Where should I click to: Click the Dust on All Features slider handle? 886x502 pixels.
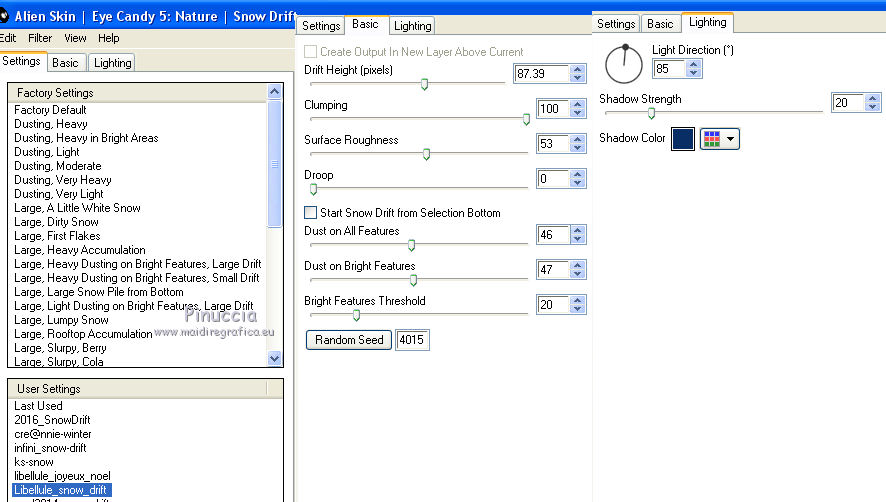click(411, 245)
